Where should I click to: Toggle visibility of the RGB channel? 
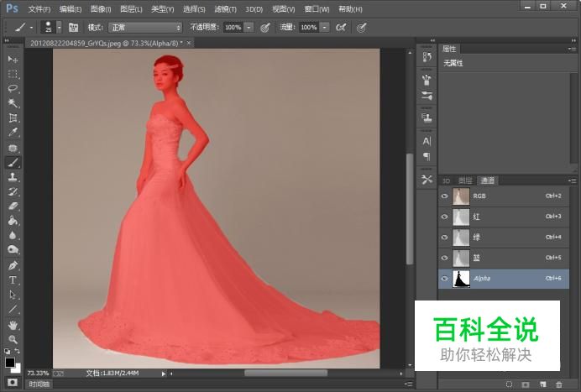444,196
